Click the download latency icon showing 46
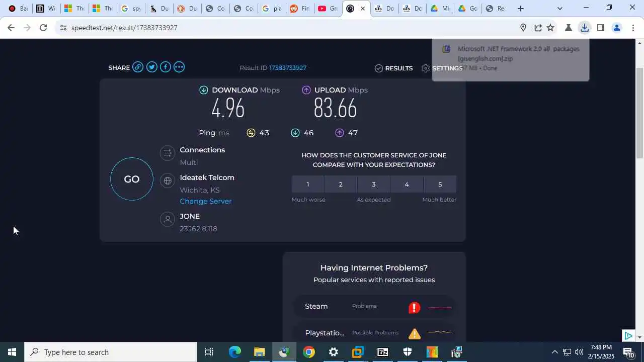 (295, 133)
